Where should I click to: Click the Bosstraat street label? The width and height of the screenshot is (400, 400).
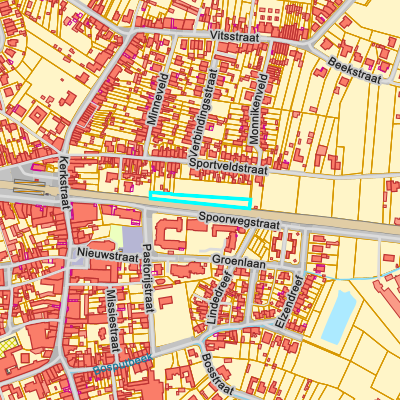click(218, 374)
